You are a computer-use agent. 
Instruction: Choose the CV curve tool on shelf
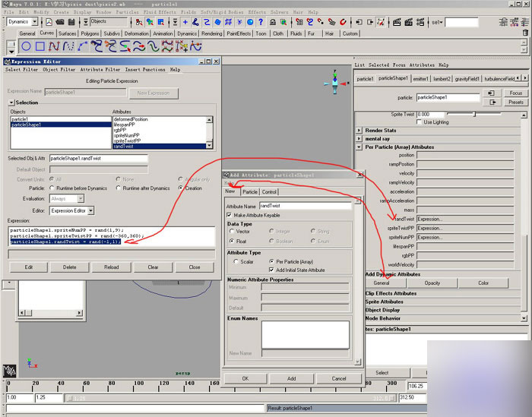tap(54, 46)
